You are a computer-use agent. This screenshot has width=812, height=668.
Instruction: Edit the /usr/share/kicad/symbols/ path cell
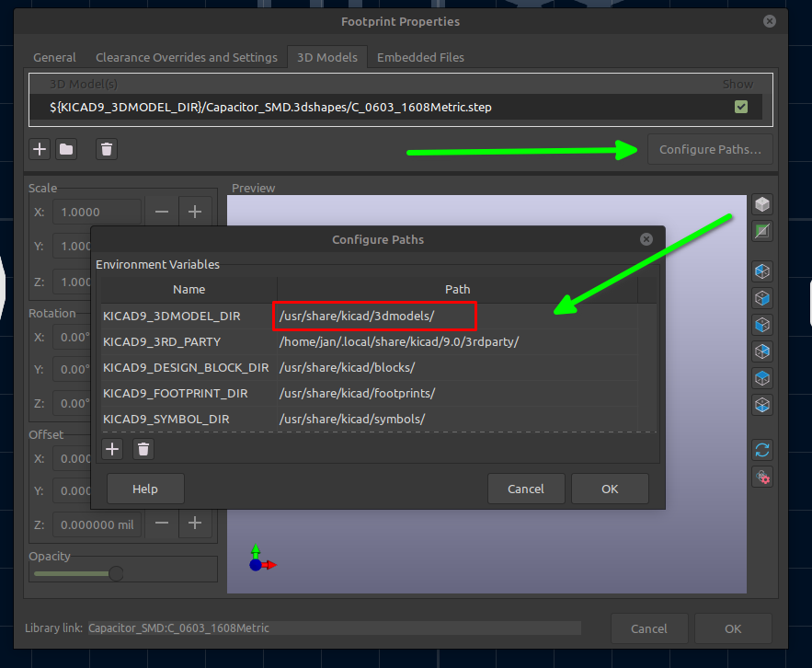point(457,419)
